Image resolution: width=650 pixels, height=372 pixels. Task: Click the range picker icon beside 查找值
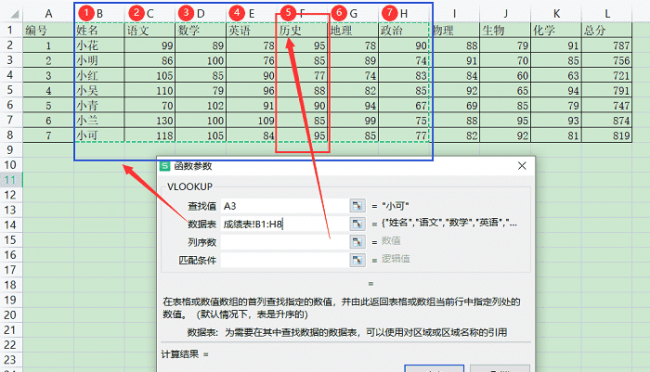pos(357,206)
